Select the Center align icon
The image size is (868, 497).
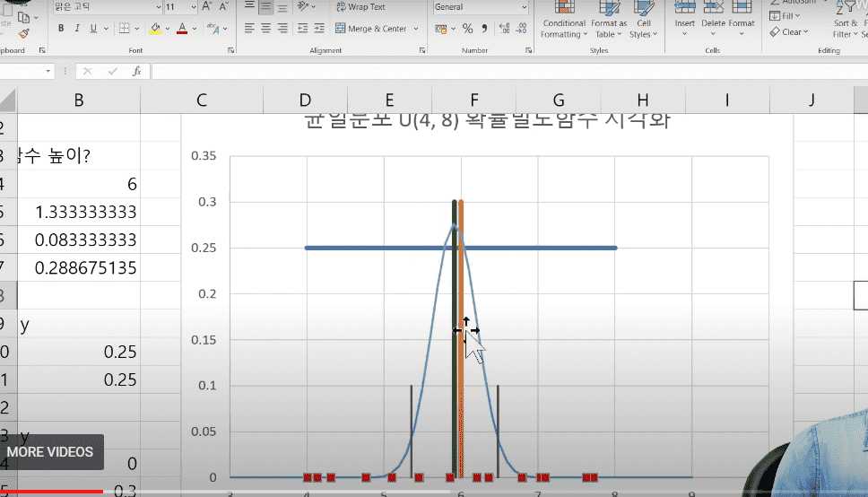click(x=265, y=28)
